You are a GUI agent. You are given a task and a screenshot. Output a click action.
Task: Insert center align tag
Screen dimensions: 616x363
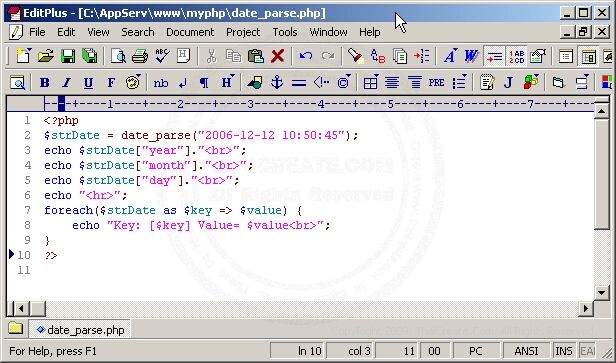click(x=392, y=82)
